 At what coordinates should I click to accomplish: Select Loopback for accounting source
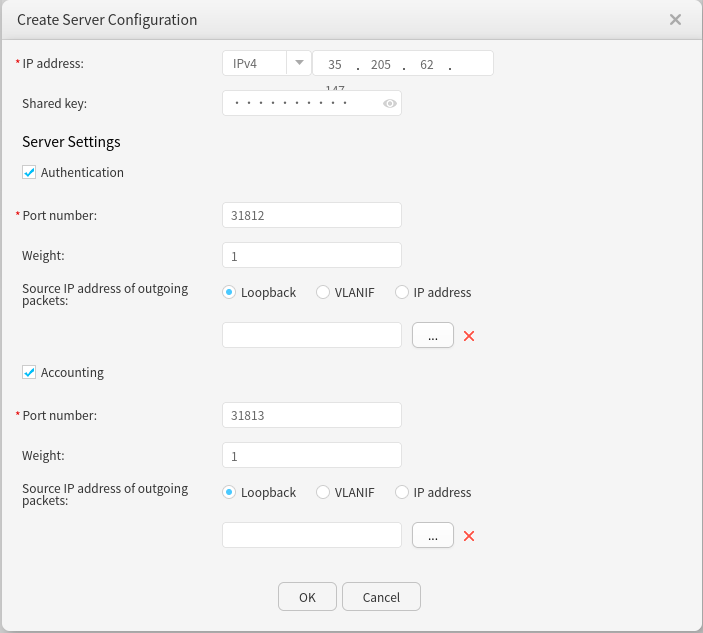click(230, 492)
